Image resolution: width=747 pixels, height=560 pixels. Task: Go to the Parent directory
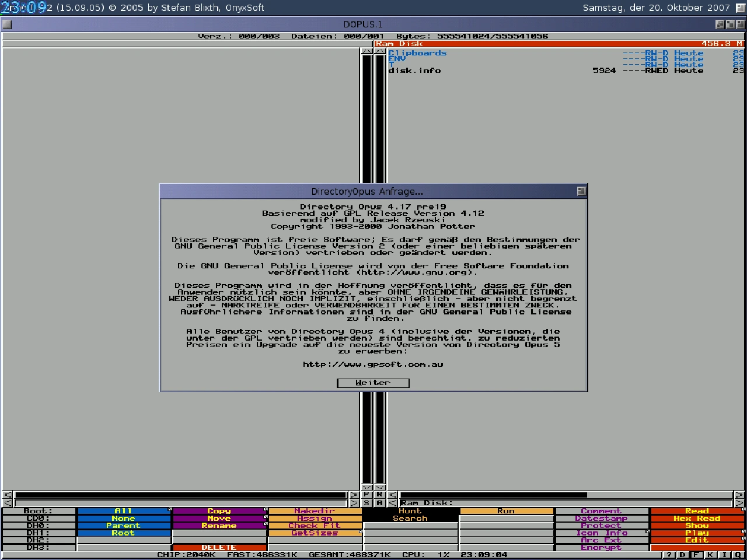[x=124, y=526]
